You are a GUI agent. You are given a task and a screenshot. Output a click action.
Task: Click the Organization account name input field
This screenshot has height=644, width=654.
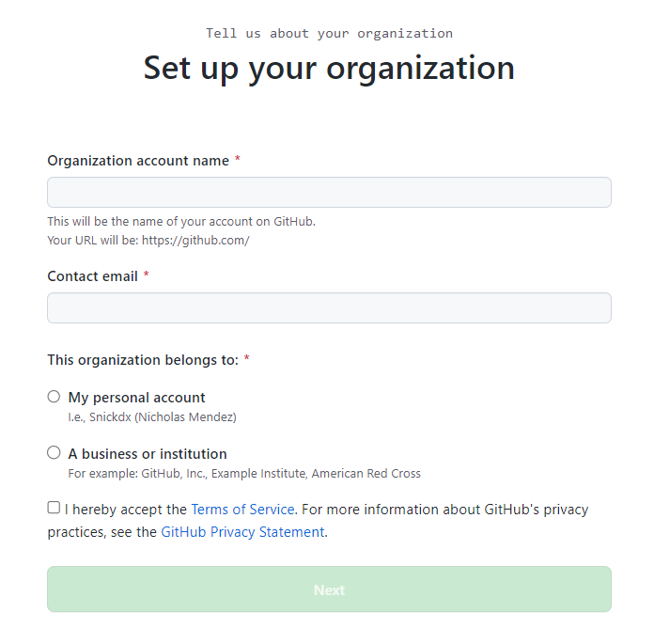coord(329,193)
